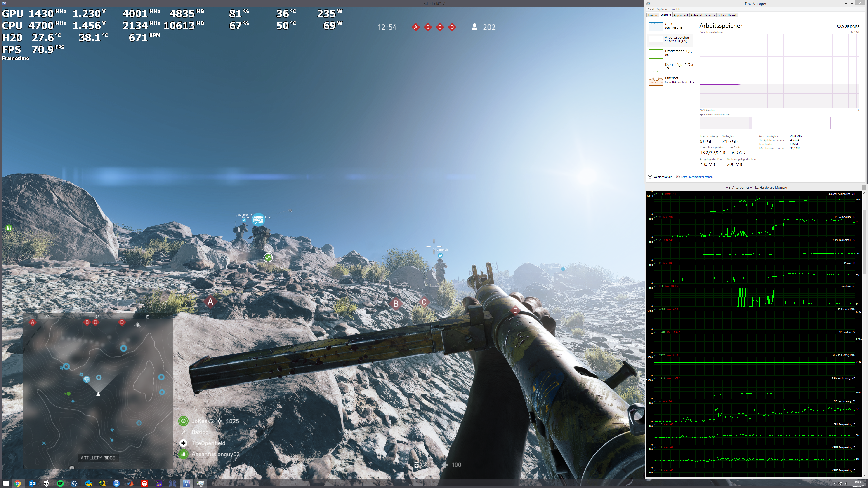Open the Ansicht menu
The height and width of the screenshot is (488, 868).
pos(676,9)
